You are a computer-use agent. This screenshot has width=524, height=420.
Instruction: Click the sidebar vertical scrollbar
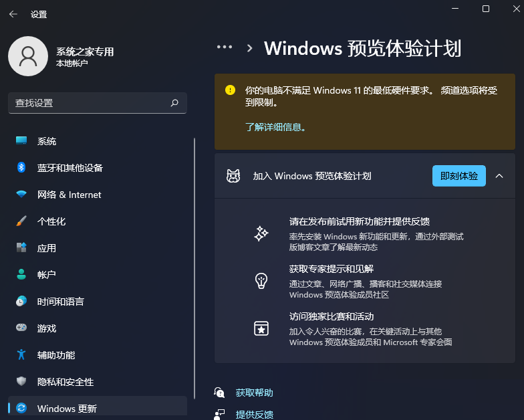coord(194,268)
